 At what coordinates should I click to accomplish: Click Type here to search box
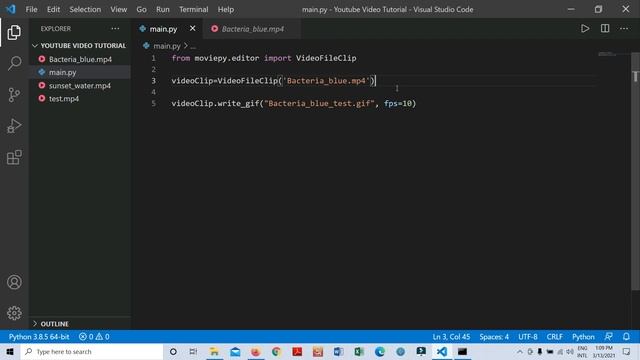[x=92, y=351]
